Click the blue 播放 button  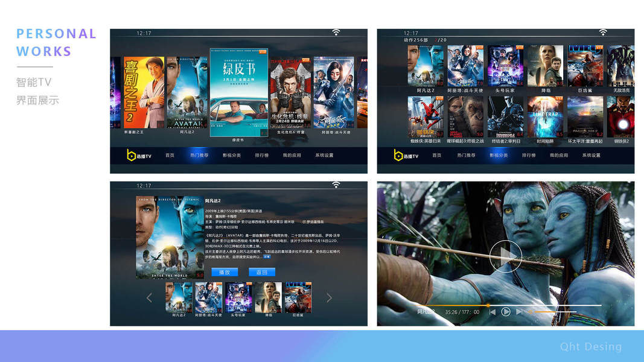coord(225,272)
